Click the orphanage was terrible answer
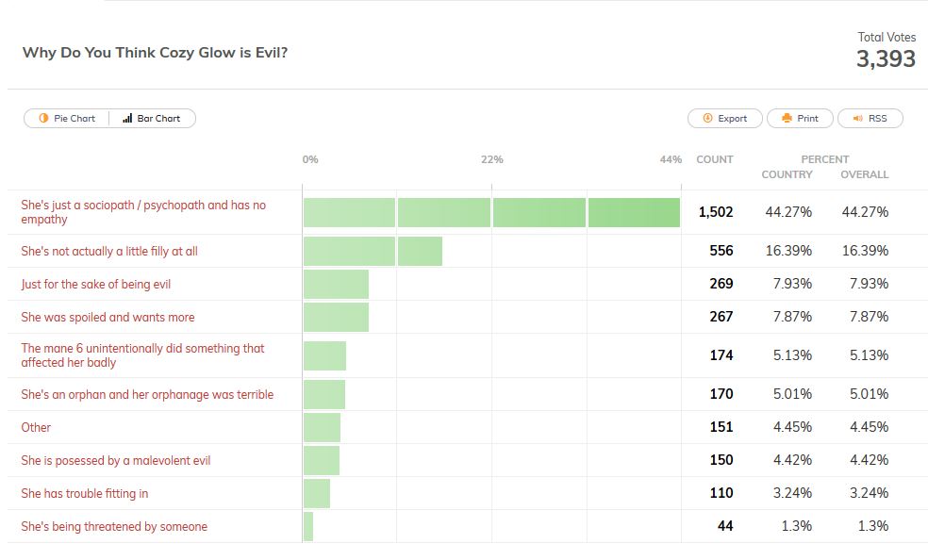928x560 pixels. [x=147, y=394]
